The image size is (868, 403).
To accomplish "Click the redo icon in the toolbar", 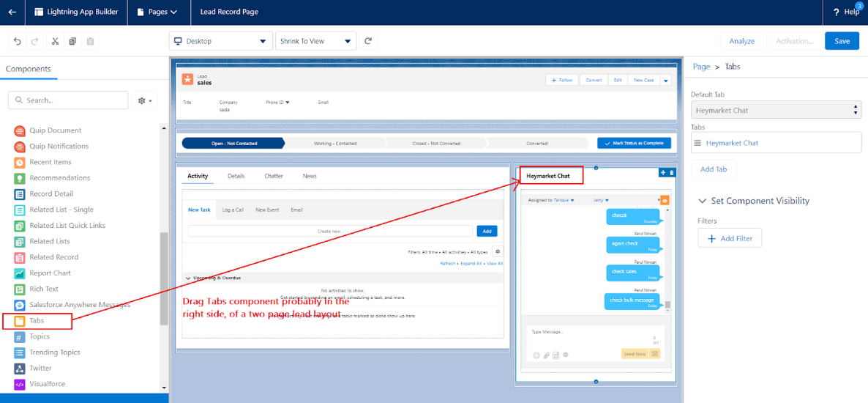I will tap(34, 41).
